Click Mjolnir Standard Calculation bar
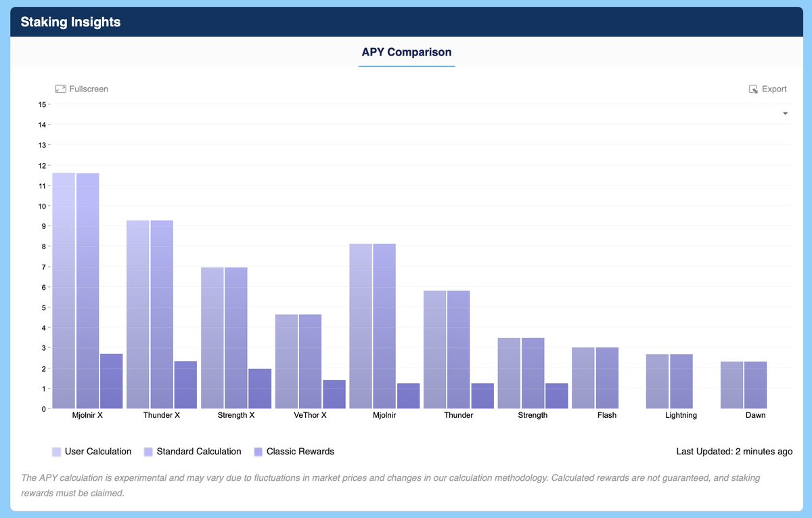 click(384, 326)
